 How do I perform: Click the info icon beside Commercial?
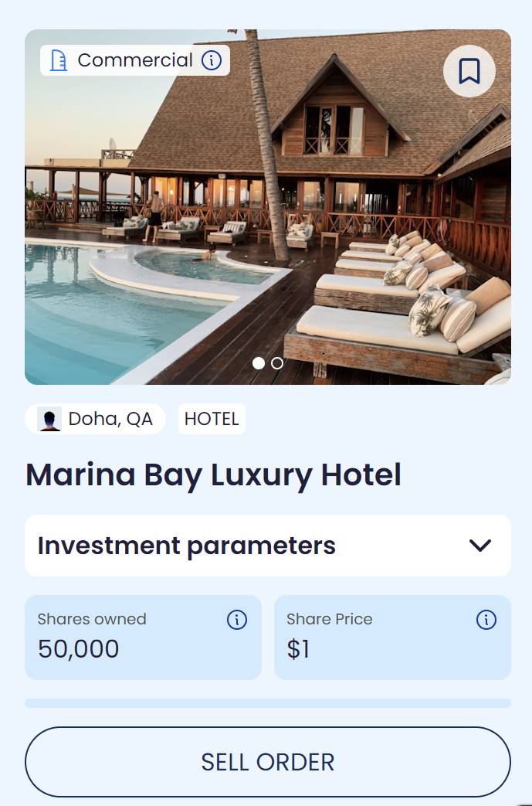coord(212,60)
